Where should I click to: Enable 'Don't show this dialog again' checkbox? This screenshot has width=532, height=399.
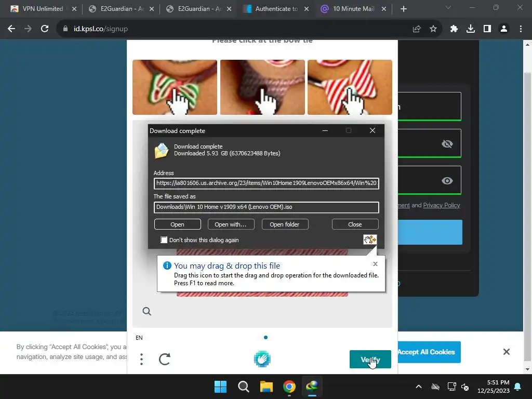[x=164, y=240]
